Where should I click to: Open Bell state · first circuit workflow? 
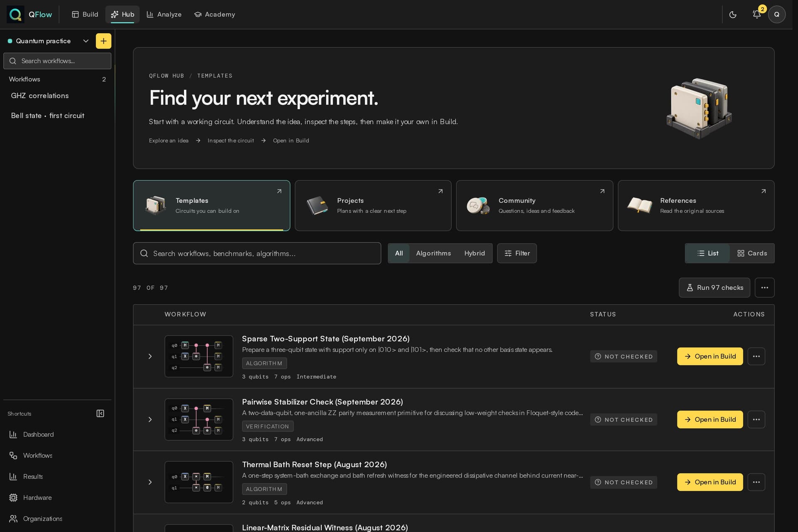coord(48,116)
